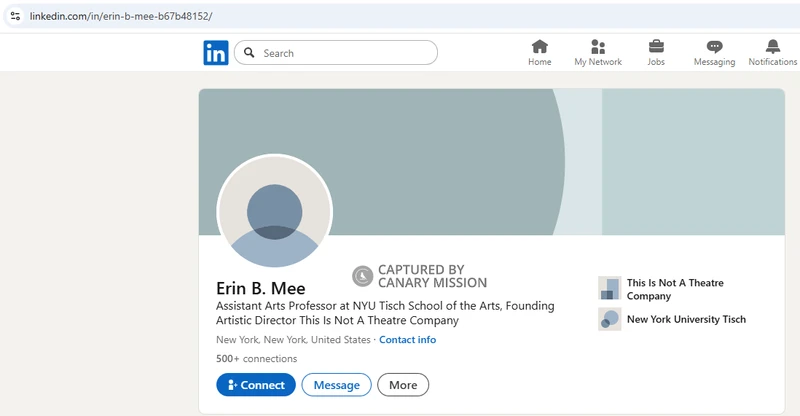800x416 pixels.
Task: Focus the LinkedIn Search field
Action: [336, 53]
